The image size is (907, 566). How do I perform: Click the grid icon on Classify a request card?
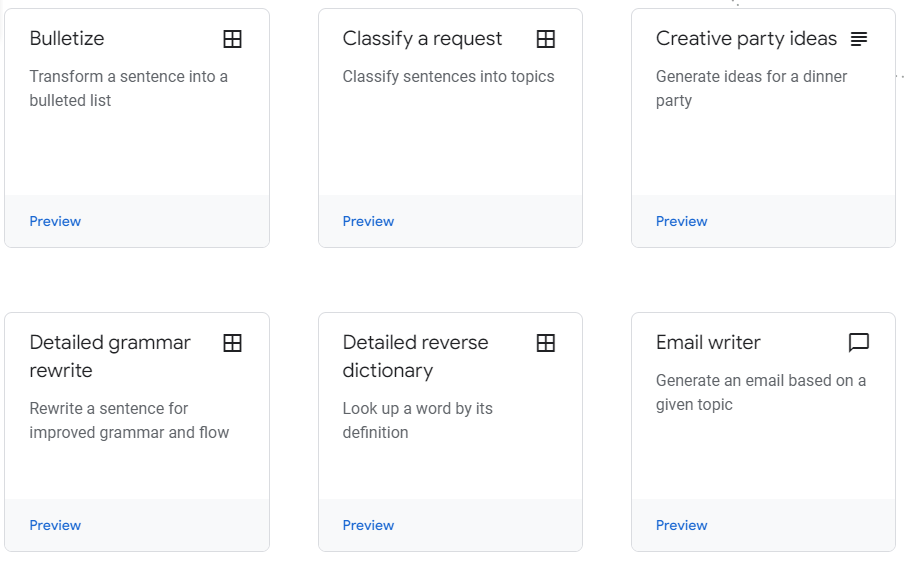point(545,39)
